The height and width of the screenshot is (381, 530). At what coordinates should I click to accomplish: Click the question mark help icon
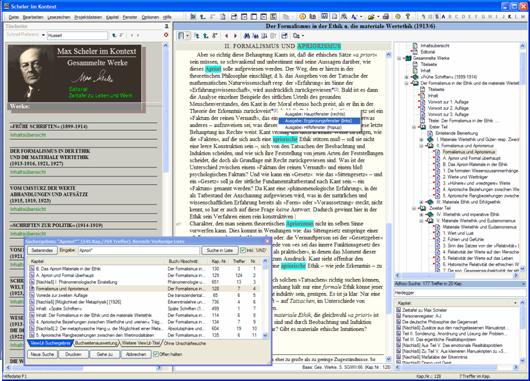[408, 16]
